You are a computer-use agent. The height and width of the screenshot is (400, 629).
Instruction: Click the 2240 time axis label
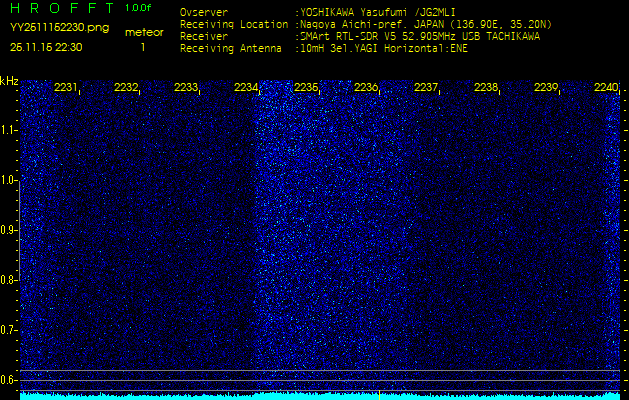coord(606,87)
